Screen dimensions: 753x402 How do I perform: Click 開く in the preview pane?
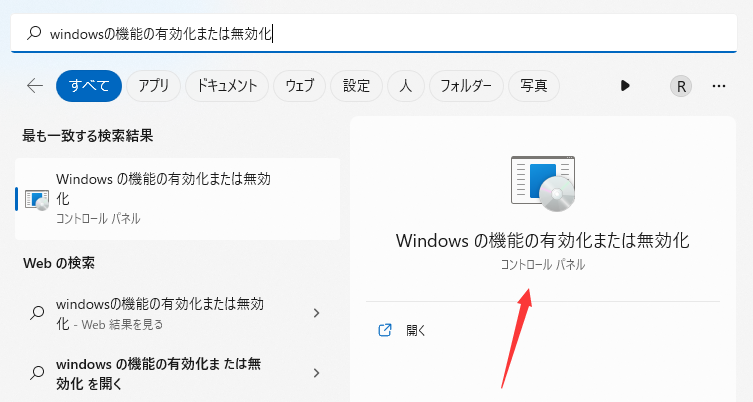click(x=416, y=330)
